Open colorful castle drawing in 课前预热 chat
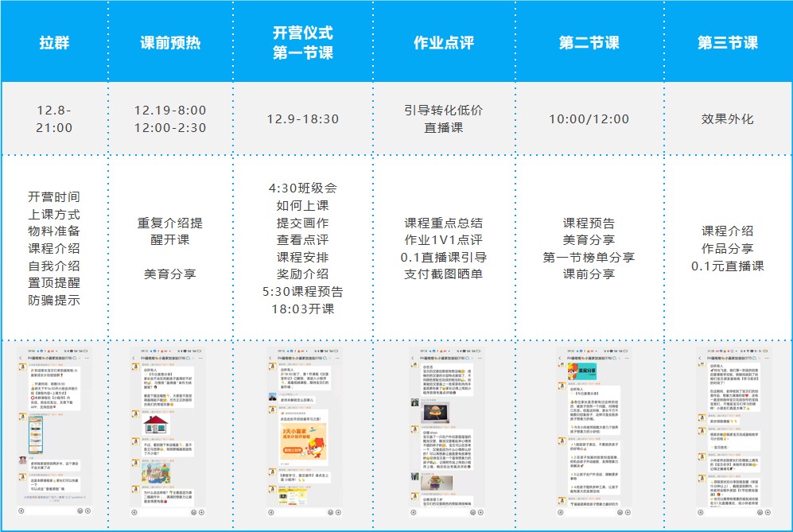Screen dimensions: 793x532 click(156, 473)
